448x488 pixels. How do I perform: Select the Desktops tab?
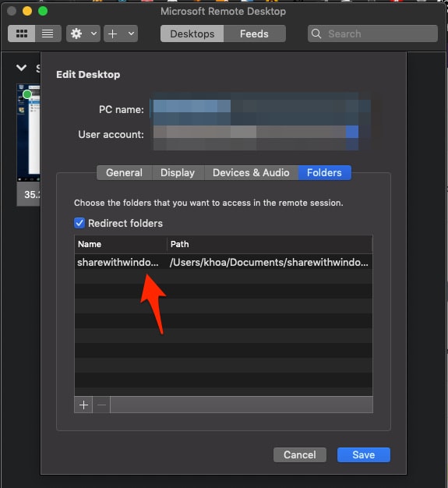(192, 34)
